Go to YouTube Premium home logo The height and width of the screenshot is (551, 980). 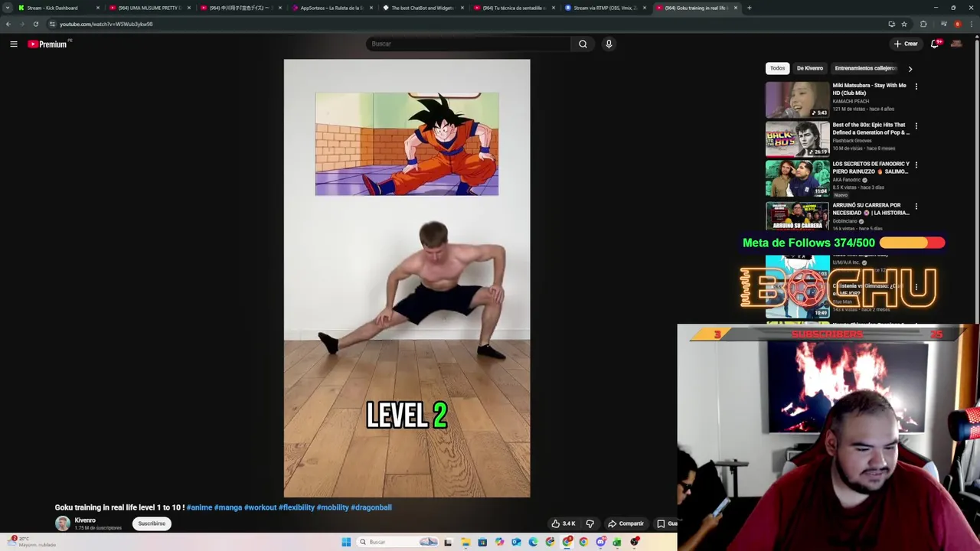click(x=47, y=44)
